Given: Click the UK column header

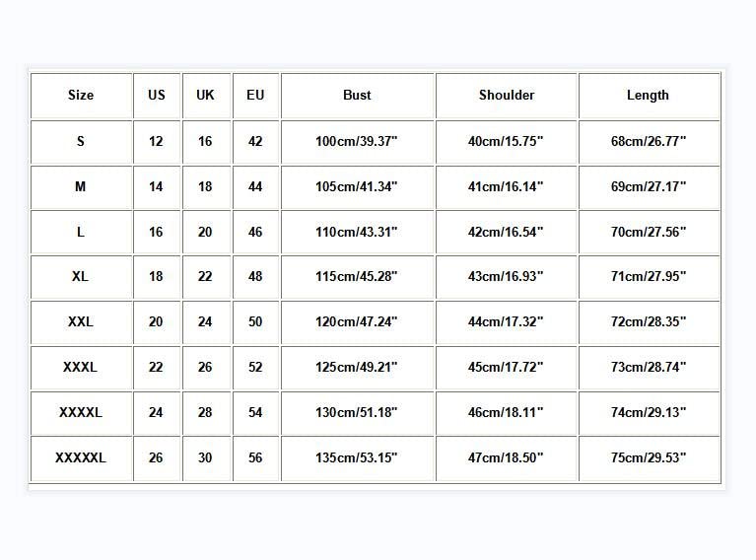Looking at the screenshot, I should [x=205, y=96].
